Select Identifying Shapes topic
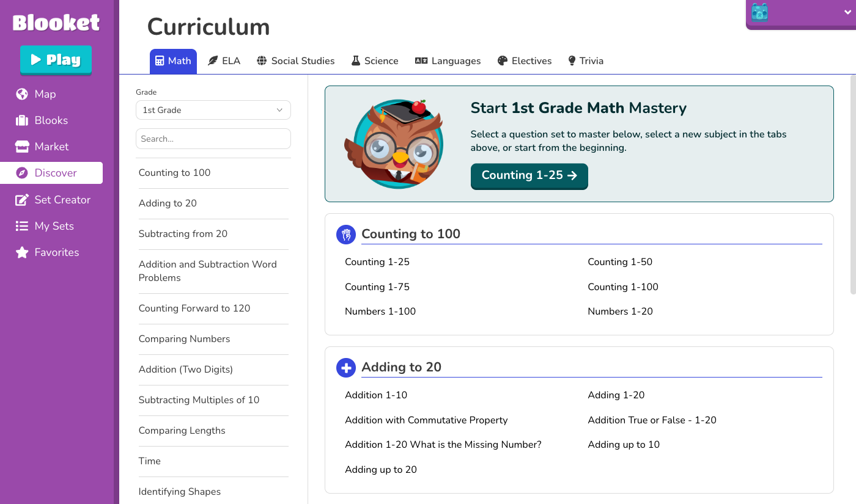The height and width of the screenshot is (504, 856). tap(212, 491)
